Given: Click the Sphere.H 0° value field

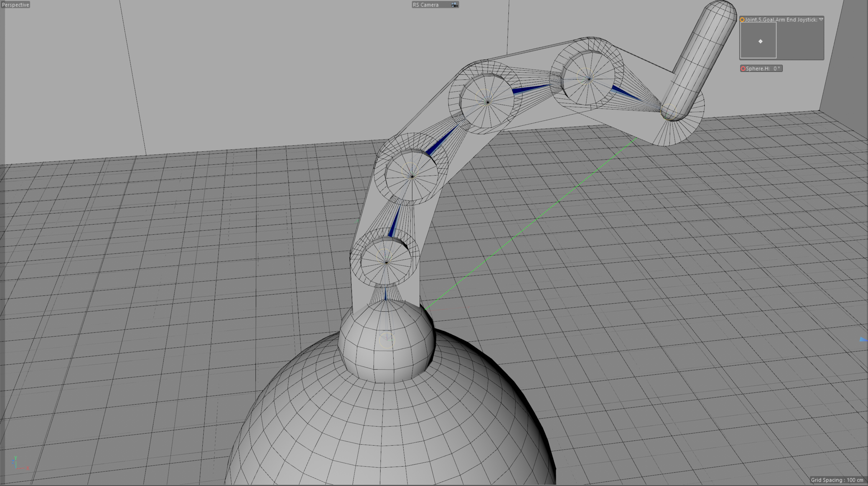Looking at the screenshot, I should (776, 69).
